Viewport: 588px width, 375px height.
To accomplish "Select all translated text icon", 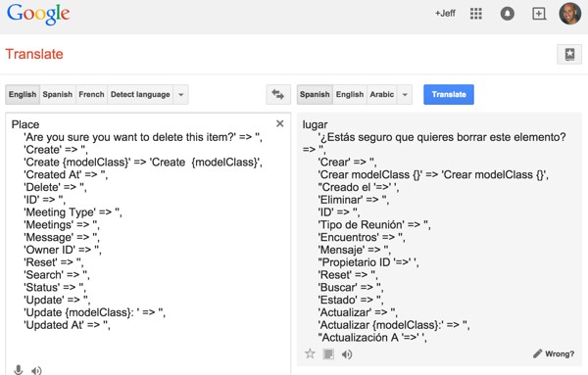I will [x=328, y=353].
